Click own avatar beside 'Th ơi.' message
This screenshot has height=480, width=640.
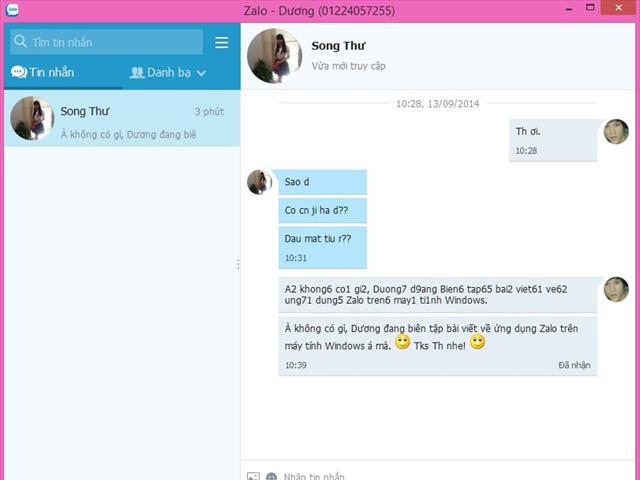(616, 131)
